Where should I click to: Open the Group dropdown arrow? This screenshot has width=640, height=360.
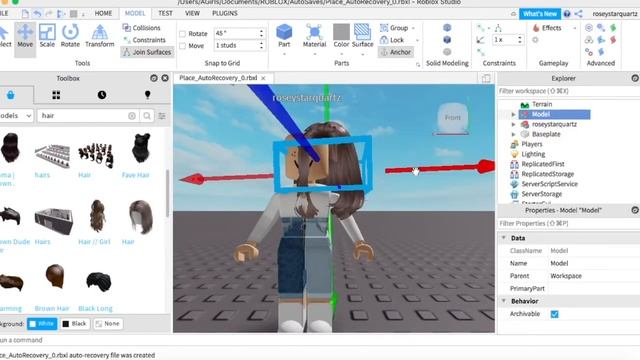tap(413, 28)
